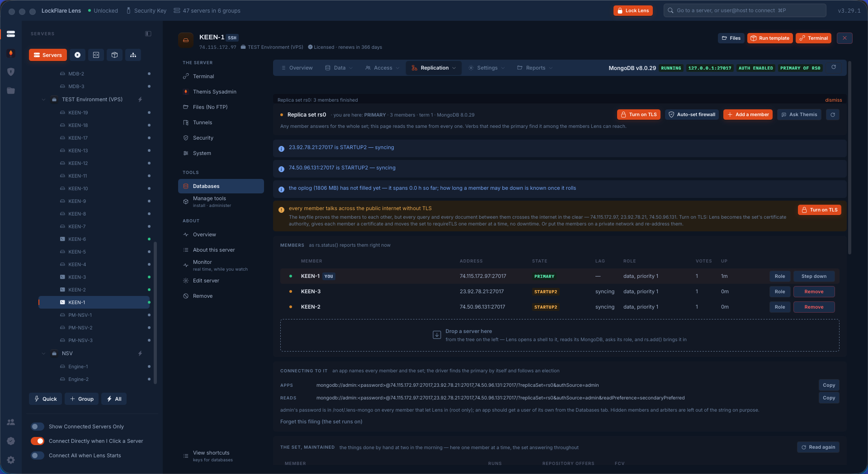Toggle Connect All when Lens Starts
This screenshot has height=474, width=868.
(x=38, y=455)
